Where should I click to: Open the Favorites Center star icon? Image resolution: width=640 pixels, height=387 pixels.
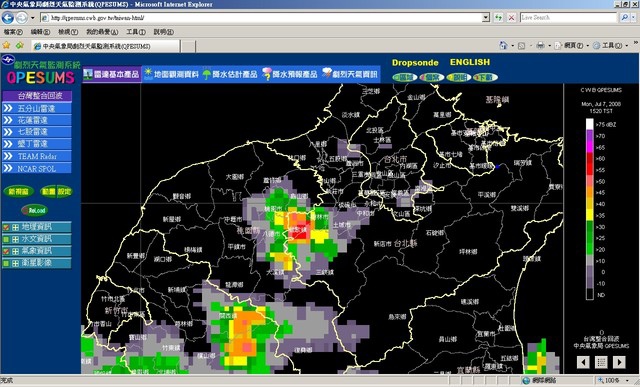6,45
